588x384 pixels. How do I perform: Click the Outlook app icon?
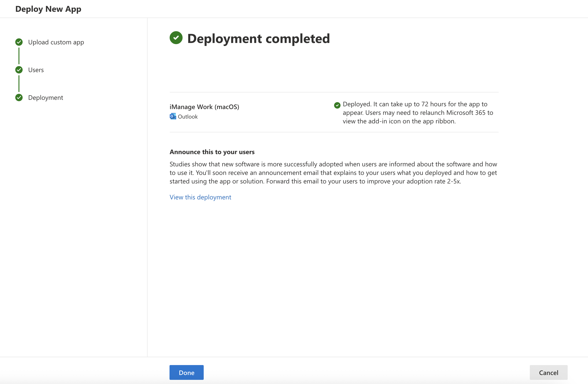pos(173,116)
